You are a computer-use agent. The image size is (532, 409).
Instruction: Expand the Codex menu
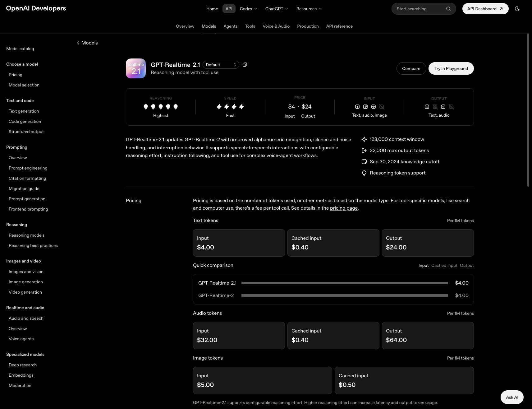pos(248,9)
